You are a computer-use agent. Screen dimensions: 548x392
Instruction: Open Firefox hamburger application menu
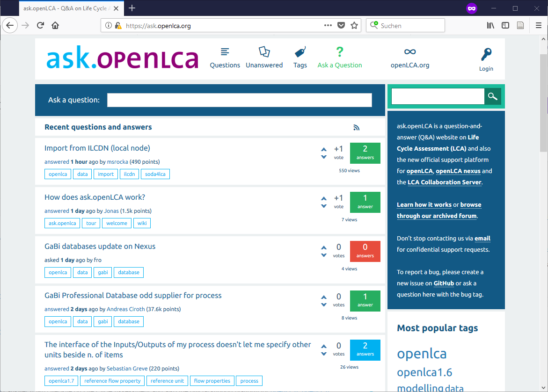coord(538,26)
